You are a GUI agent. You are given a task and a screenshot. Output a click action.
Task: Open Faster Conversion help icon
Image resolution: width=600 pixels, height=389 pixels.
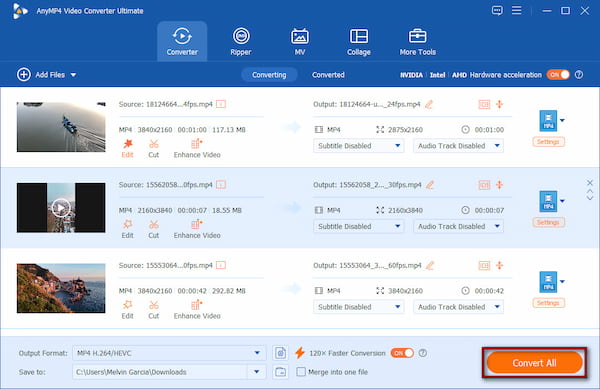point(422,353)
